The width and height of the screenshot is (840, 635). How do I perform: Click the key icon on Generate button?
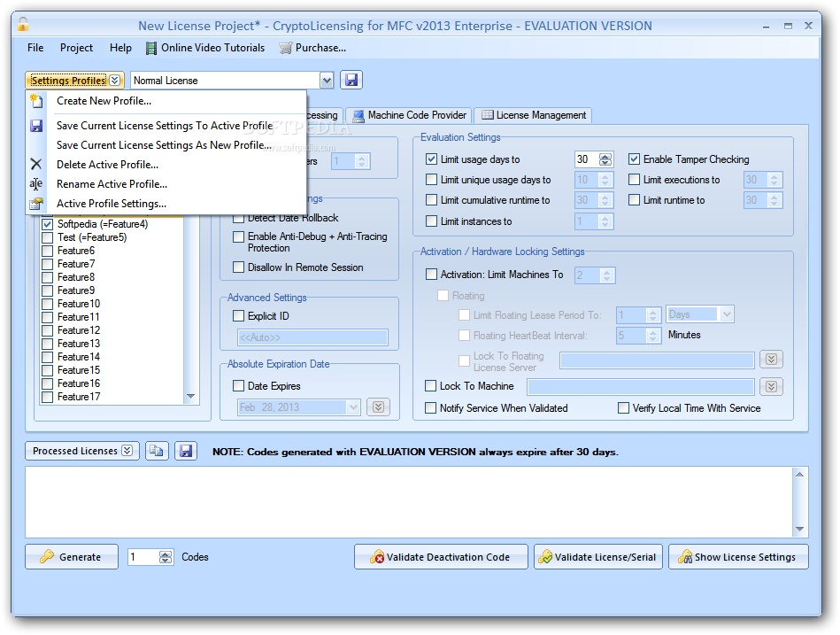[x=47, y=557]
